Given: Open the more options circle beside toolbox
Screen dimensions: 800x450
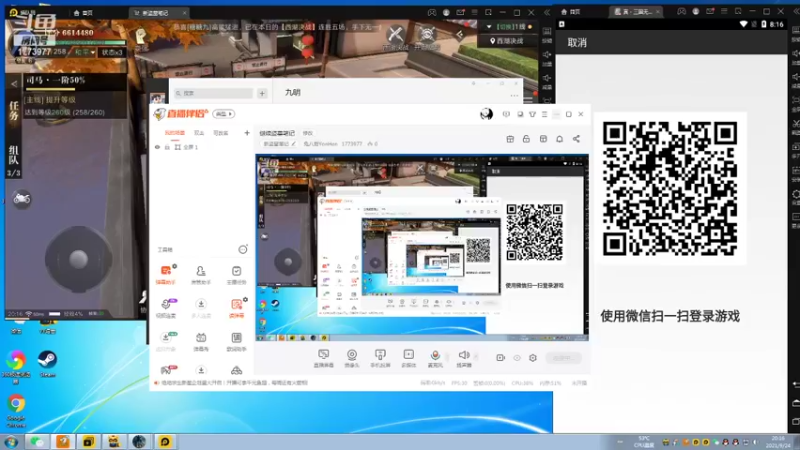Looking at the screenshot, I should pos(243,249).
